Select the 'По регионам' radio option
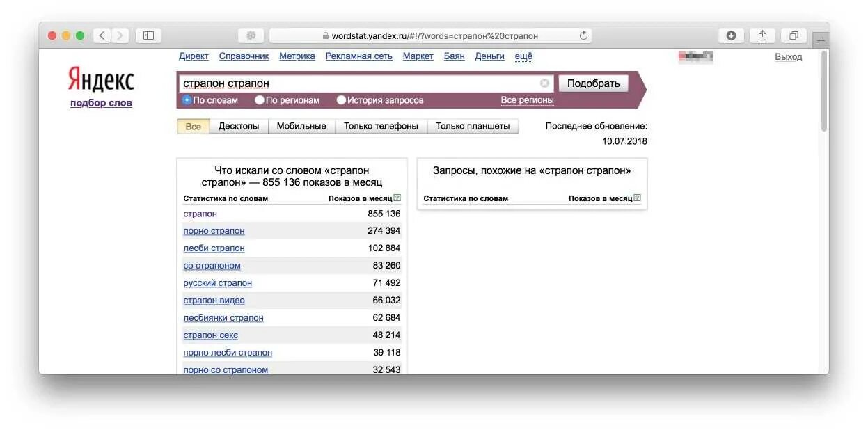This screenshot has height=430, width=868. pyautogui.click(x=260, y=100)
